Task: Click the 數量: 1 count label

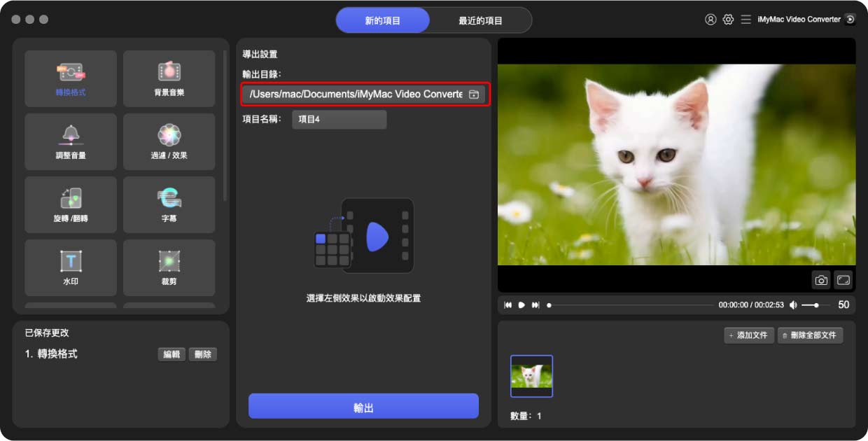Action: (x=526, y=416)
